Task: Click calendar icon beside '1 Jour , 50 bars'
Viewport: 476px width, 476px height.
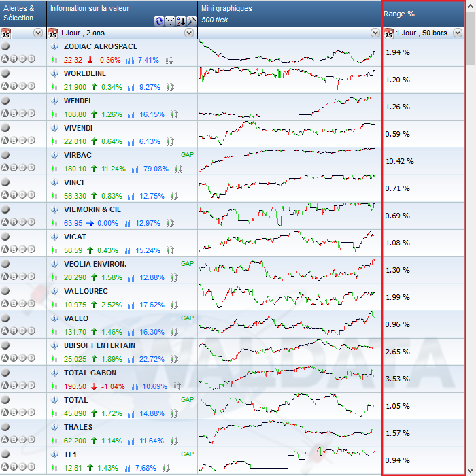Action: pyautogui.click(x=388, y=33)
